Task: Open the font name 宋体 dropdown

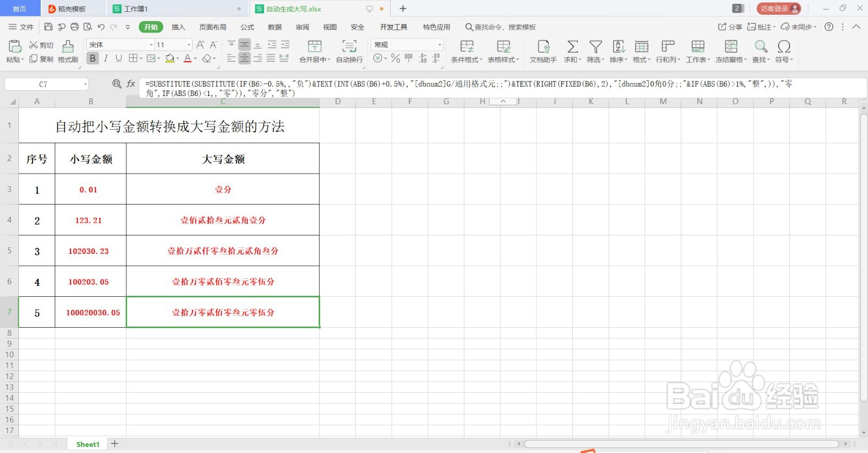Action: click(x=151, y=45)
